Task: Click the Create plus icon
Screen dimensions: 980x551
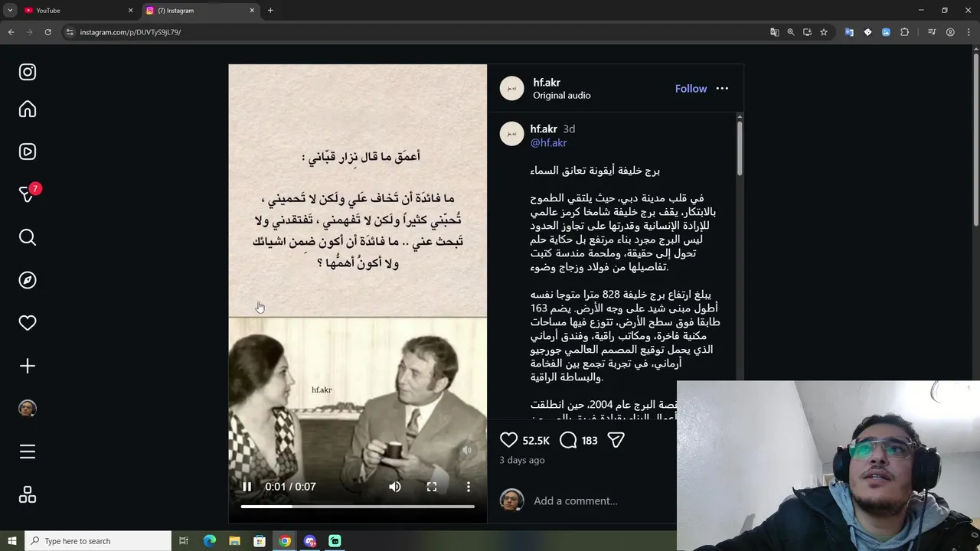Action: [28, 366]
